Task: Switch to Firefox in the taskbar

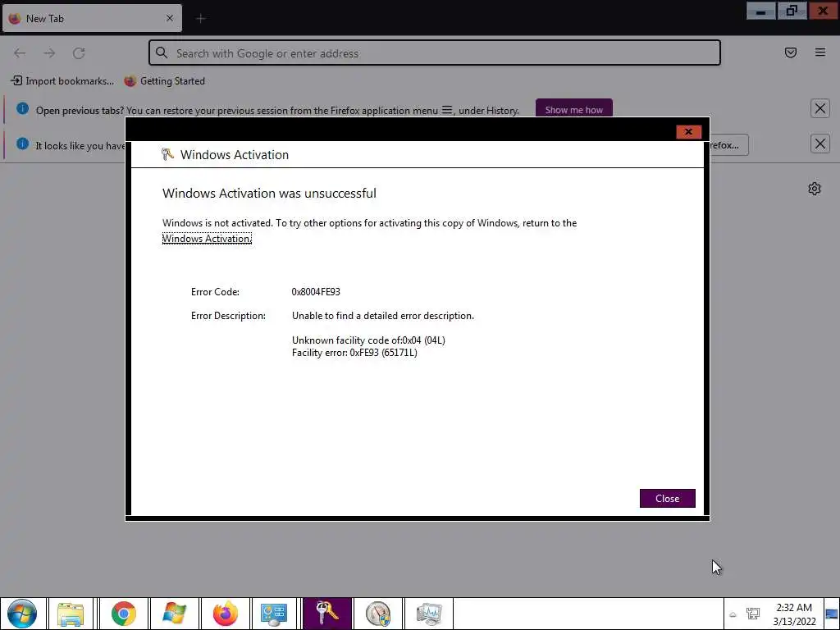Action: tap(226, 614)
